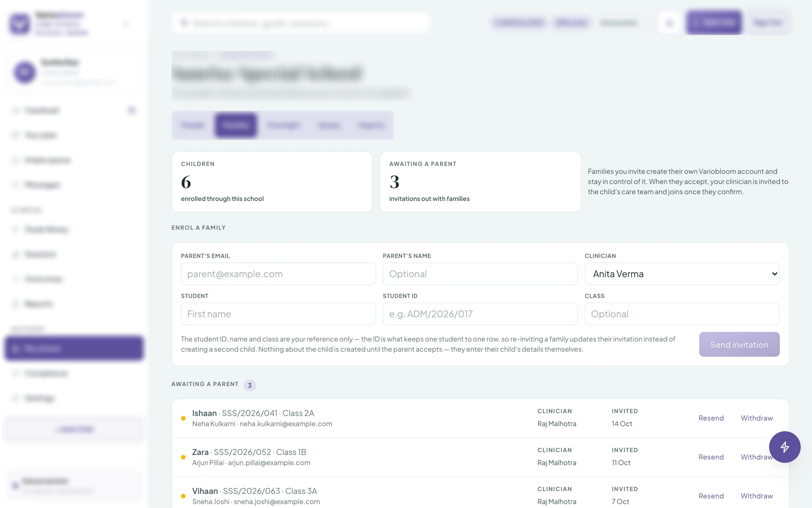This screenshot has width=812, height=508.
Task: Select the Student ID input field
Action: coord(480,314)
